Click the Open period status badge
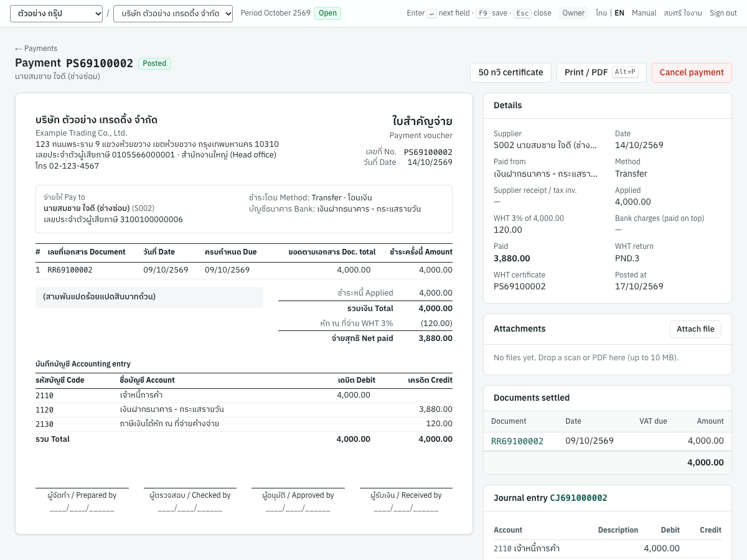 click(327, 13)
